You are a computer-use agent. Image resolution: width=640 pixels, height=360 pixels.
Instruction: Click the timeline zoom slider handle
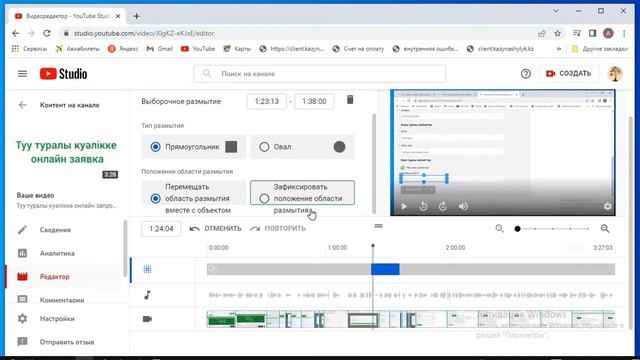pos(517,229)
